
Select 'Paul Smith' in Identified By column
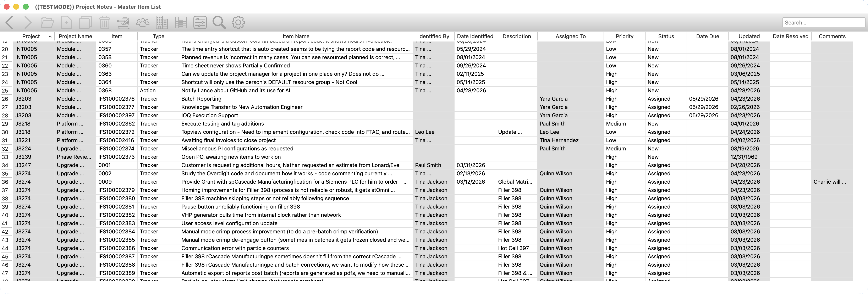pyautogui.click(x=433, y=165)
